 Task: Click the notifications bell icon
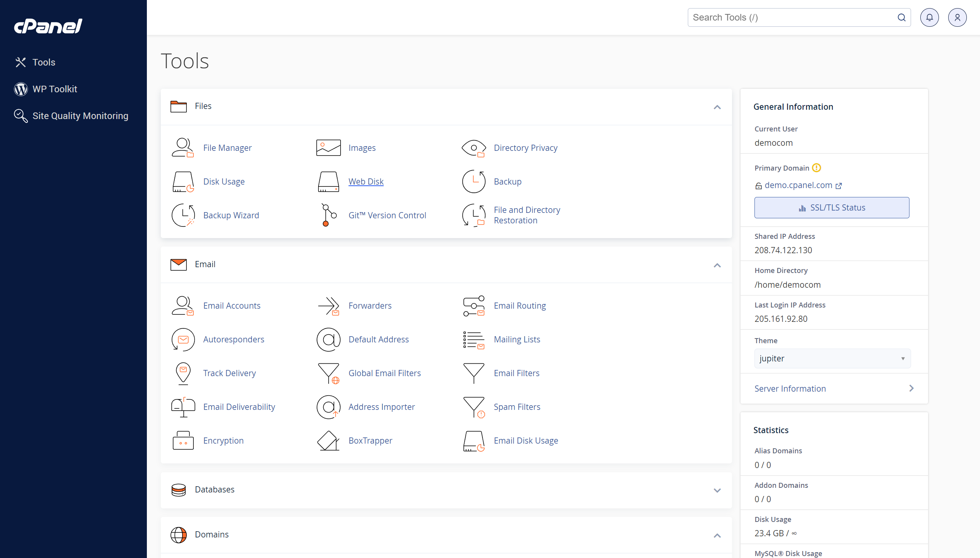coord(930,17)
